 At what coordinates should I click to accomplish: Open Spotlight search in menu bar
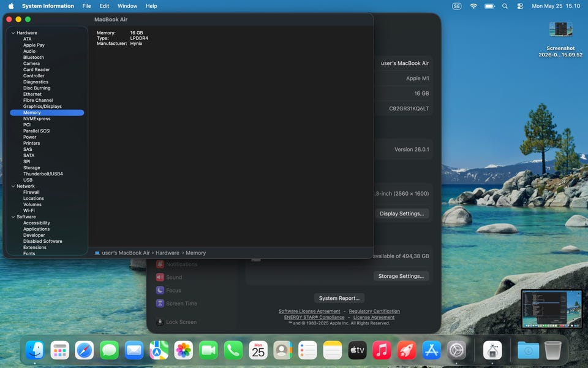(x=505, y=6)
